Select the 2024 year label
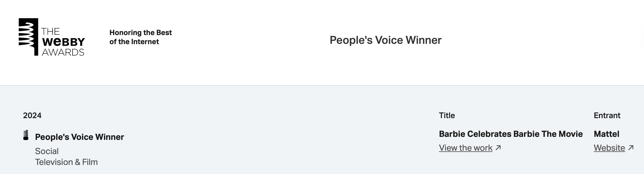The height and width of the screenshot is (174, 644). click(32, 115)
